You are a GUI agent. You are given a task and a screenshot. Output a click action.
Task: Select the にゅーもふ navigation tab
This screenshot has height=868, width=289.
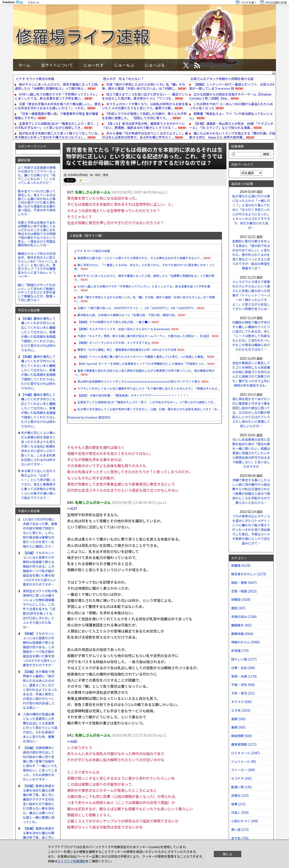pyautogui.click(x=124, y=65)
